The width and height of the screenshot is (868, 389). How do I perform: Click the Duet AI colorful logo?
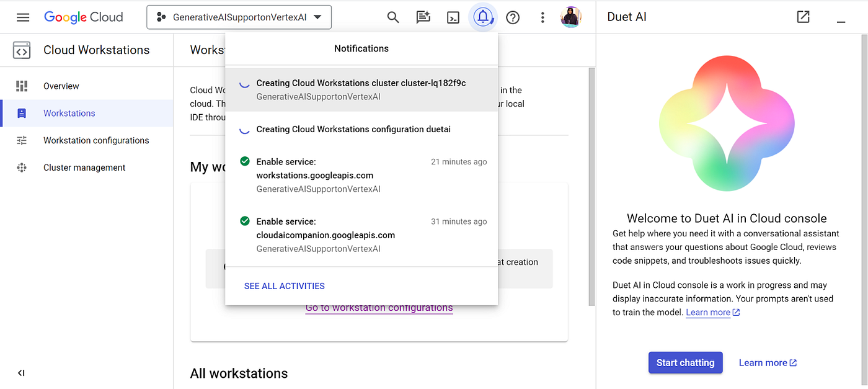[x=727, y=124]
